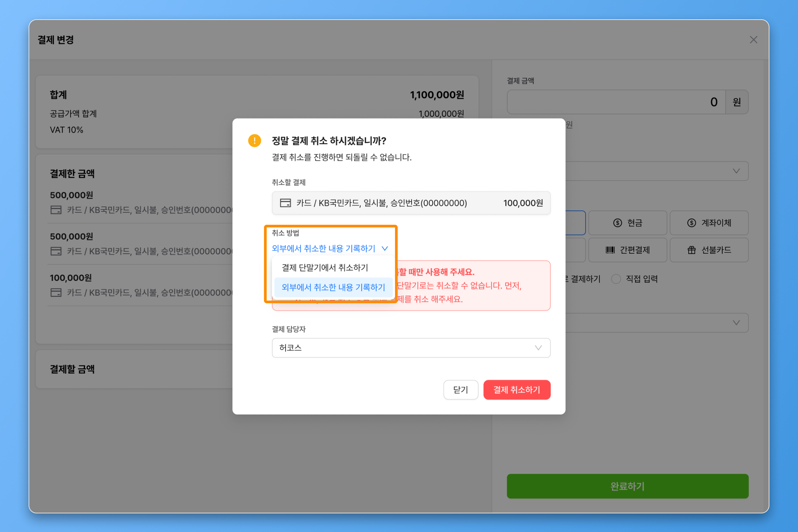798x532 pixels.
Task: Click card icon in 취소할 결제 field
Action: tap(285, 203)
